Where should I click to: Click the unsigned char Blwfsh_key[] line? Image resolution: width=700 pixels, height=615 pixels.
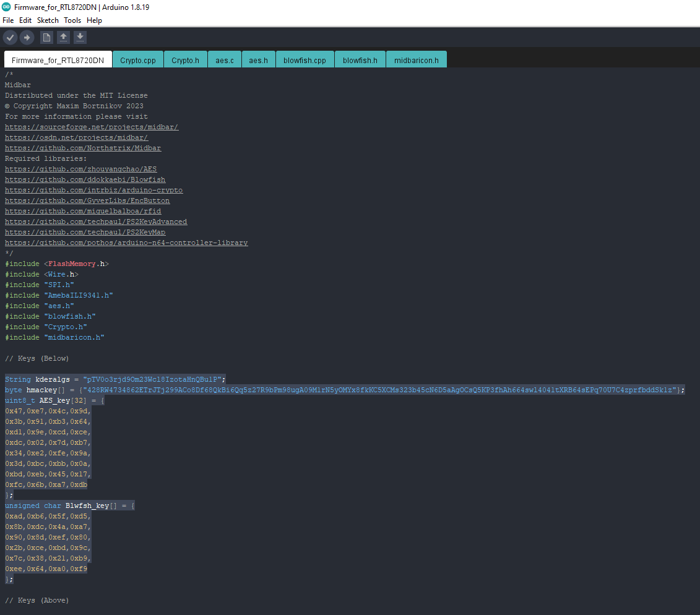(x=70, y=505)
